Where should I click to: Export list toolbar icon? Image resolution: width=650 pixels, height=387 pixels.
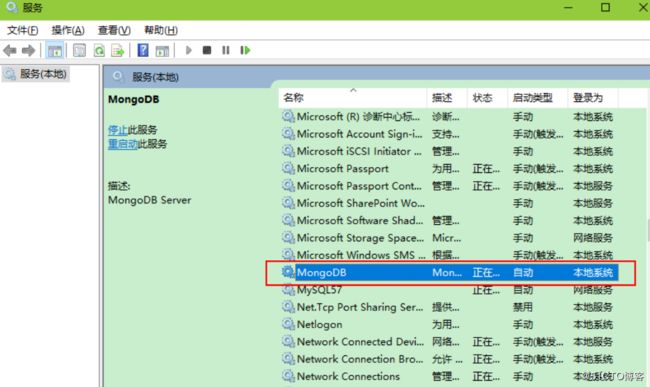118,51
